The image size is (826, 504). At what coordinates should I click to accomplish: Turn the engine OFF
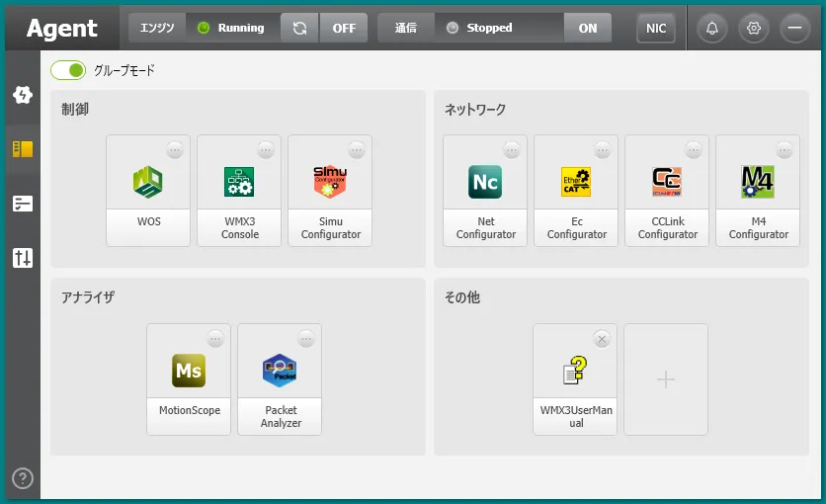[x=344, y=28]
